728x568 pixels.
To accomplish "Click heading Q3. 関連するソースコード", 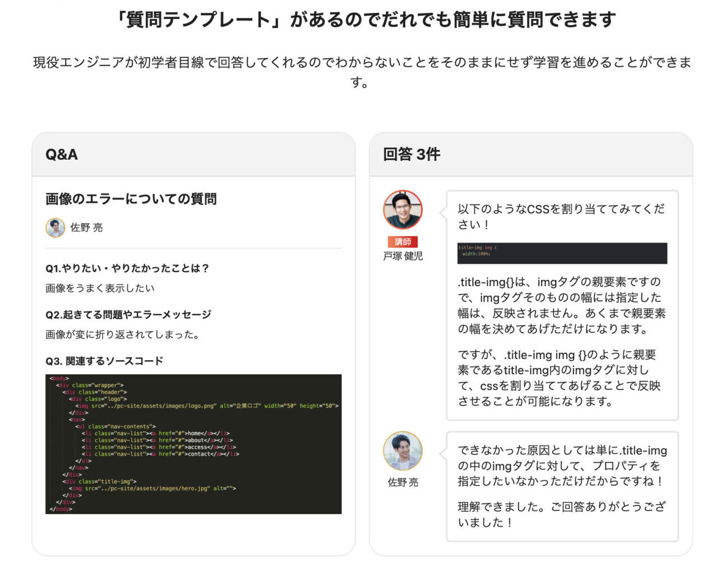I will pos(104,361).
